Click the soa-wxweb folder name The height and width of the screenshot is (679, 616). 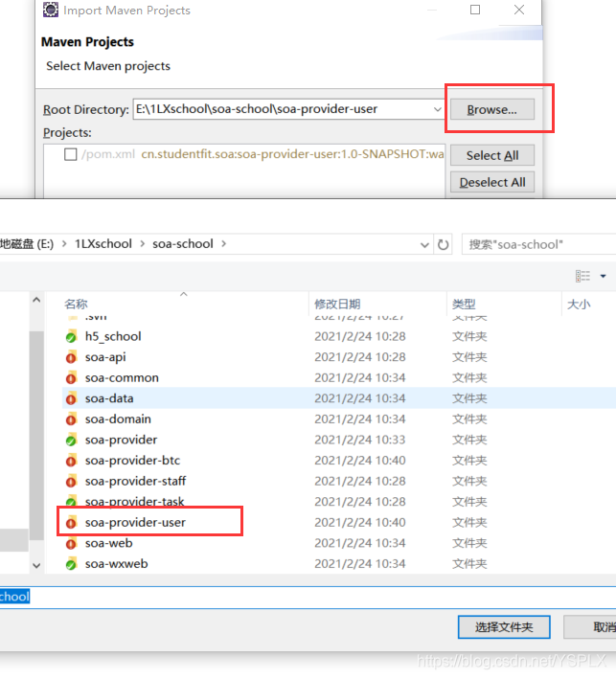pos(117,564)
